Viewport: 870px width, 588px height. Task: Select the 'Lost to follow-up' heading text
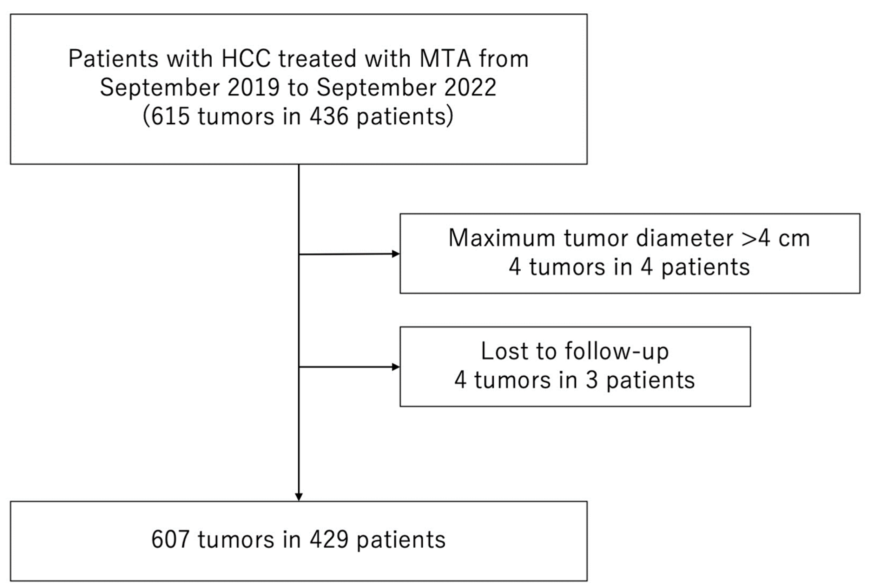tap(575, 351)
